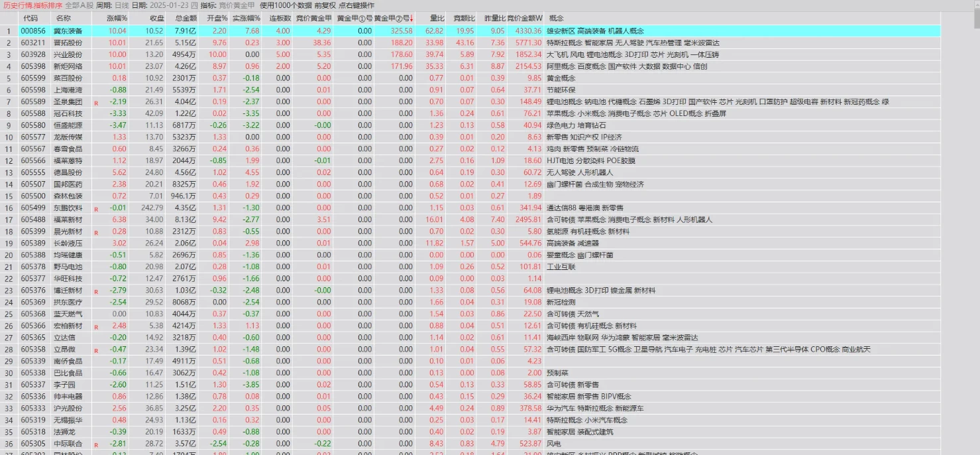Screen dimensions: 980x455
Task: Toggle the 黄金甲②号 sort arrow header
Action: (x=395, y=18)
